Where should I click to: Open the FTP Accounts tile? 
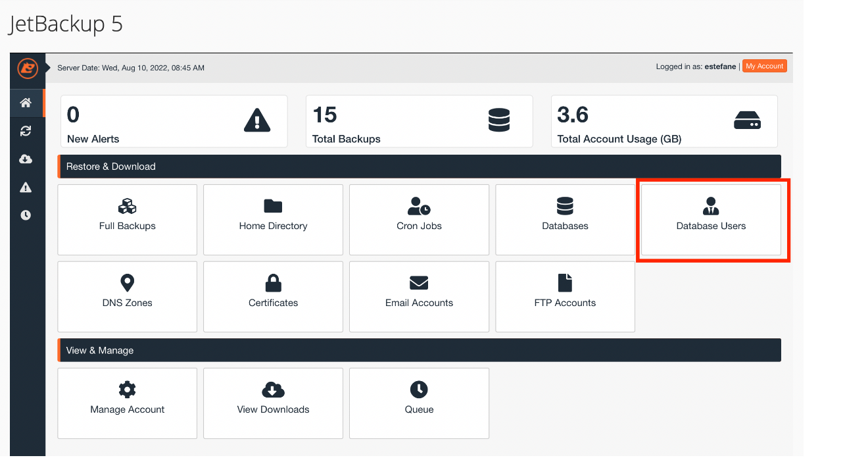click(565, 297)
